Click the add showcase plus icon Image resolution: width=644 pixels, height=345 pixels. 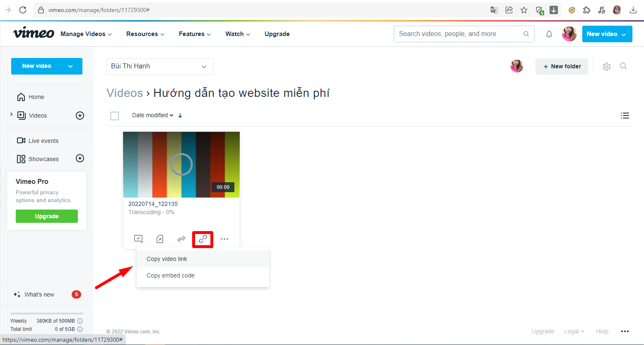click(80, 159)
